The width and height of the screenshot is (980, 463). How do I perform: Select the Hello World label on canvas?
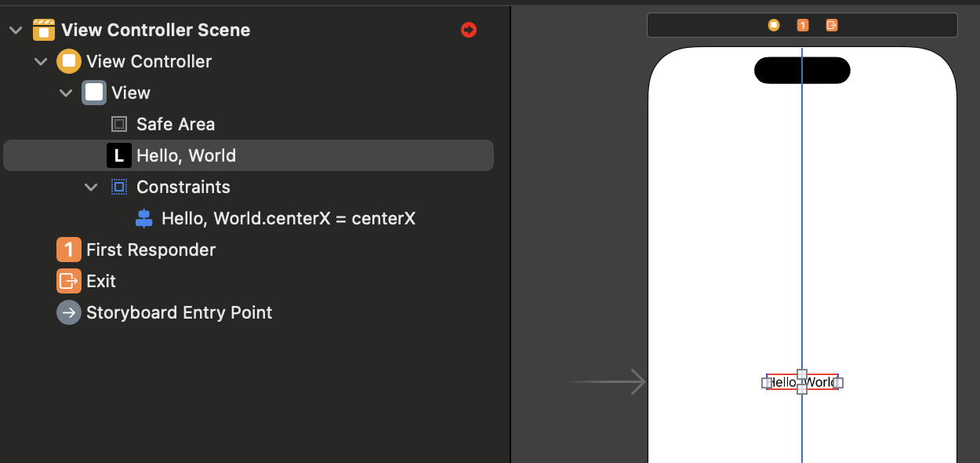coord(802,382)
